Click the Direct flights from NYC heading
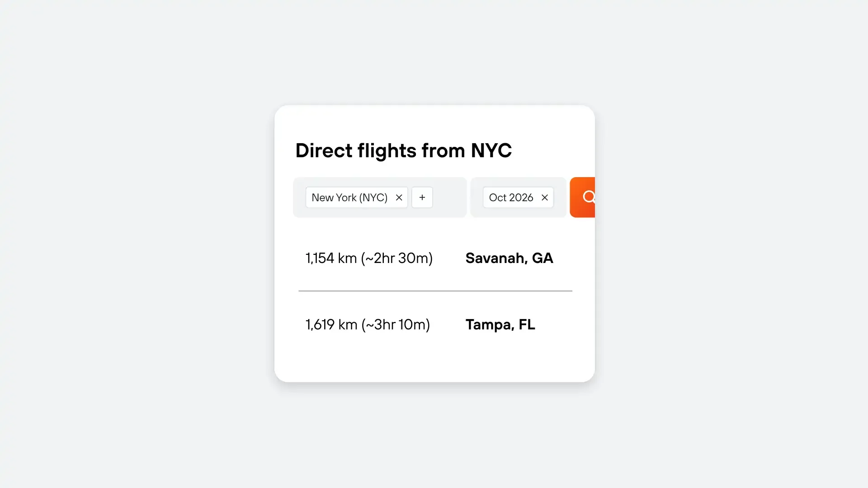868x488 pixels. tap(403, 150)
